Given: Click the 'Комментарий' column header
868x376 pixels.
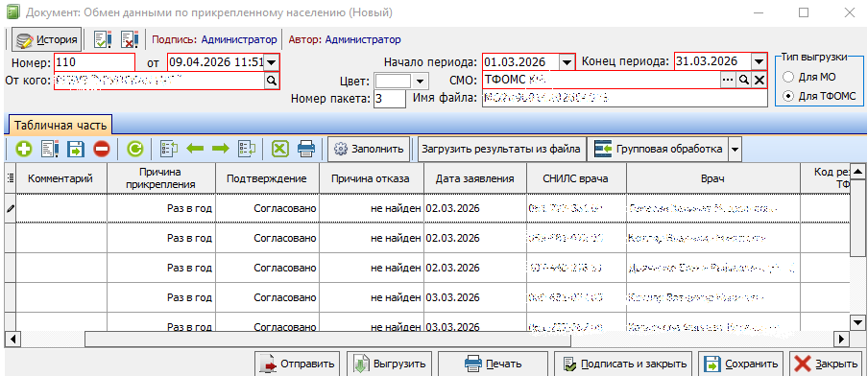Looking at the screenshot, I should click(60, 178).
